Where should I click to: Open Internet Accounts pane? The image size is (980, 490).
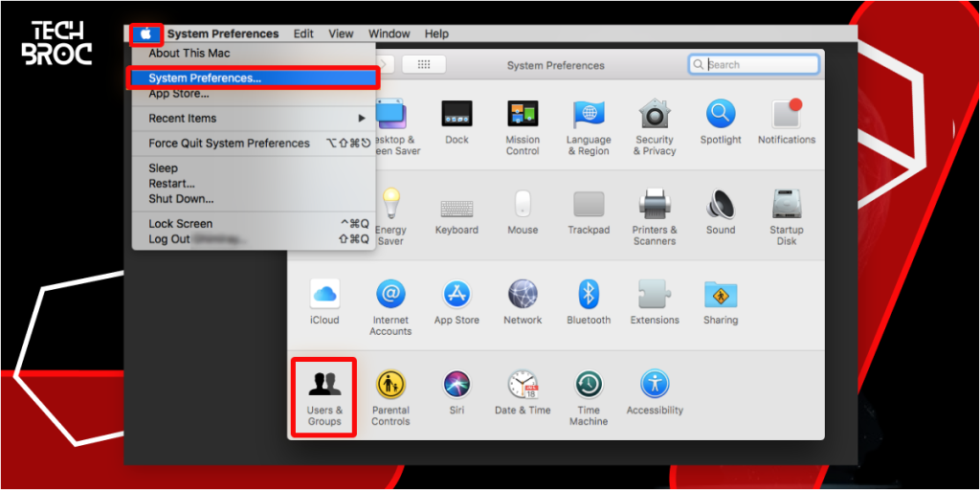coord(390,307)
